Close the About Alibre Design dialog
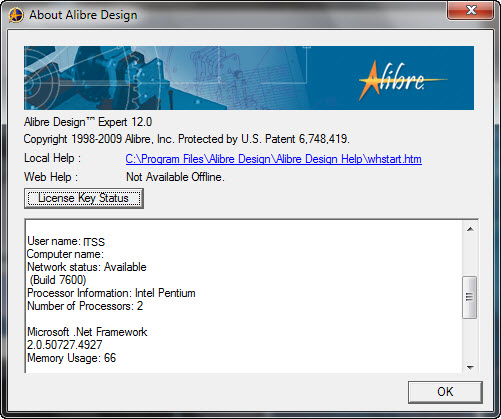The width and height of the screenshot is (501, 419). click(470, 10)
